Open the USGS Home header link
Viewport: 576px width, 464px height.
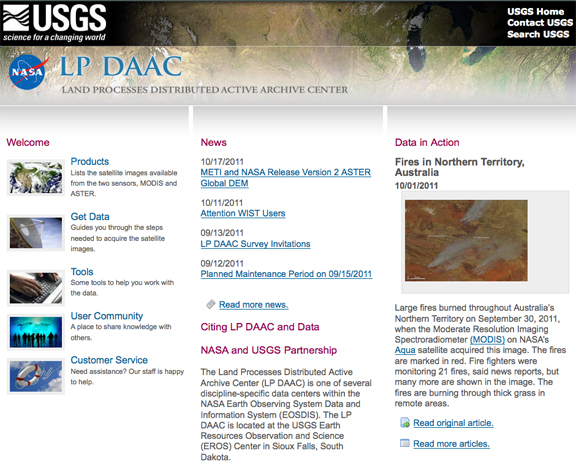tap(535, 12)
